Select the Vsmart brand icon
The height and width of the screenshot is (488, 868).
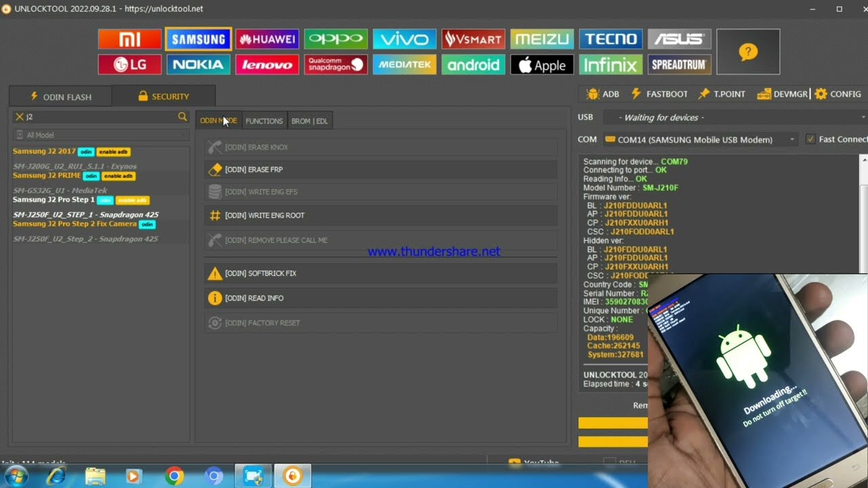(473, 39)
